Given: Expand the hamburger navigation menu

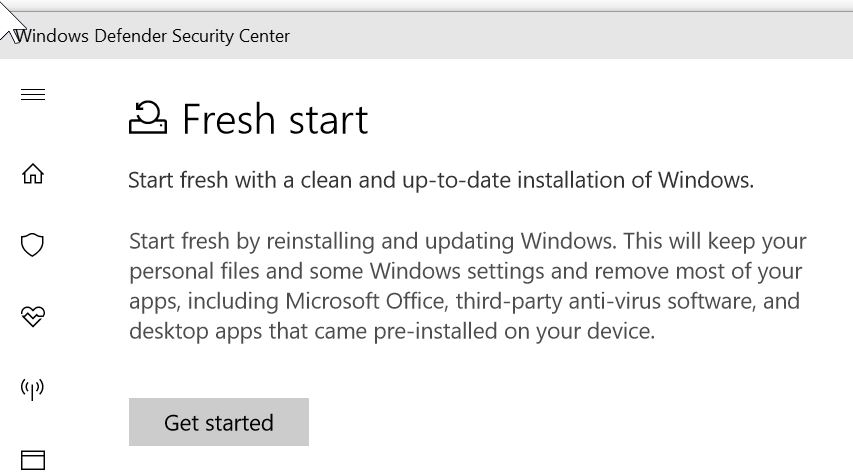Looking at the screenshot, I should (x=33, y=95).
